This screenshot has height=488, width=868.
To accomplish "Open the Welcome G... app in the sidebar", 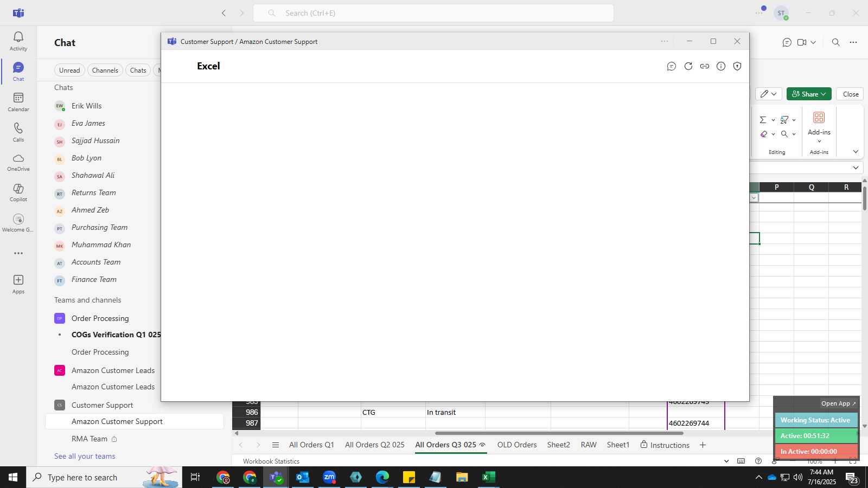I will (x=18, y=223).
